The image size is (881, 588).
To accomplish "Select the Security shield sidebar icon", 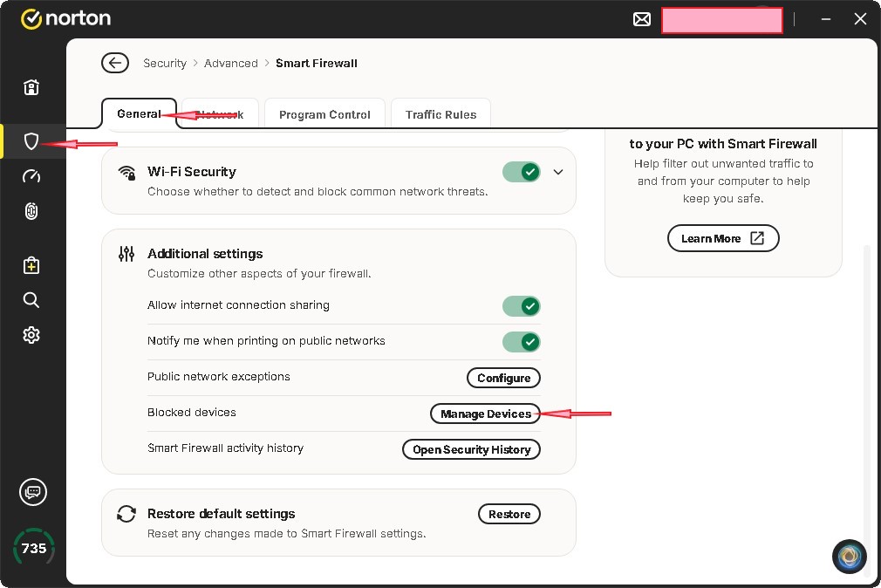I will pyautogui.click(x=31, y=141).
